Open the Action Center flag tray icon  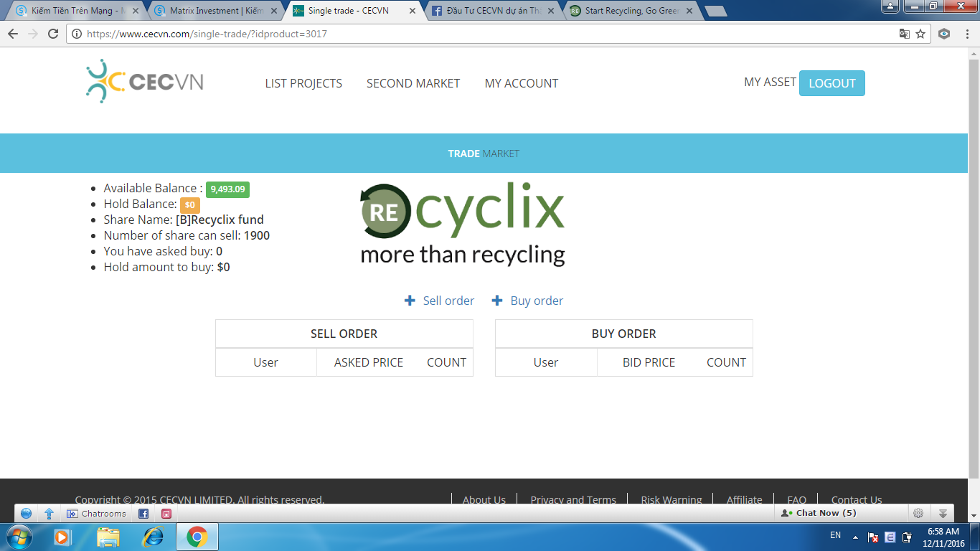[873, 537]
